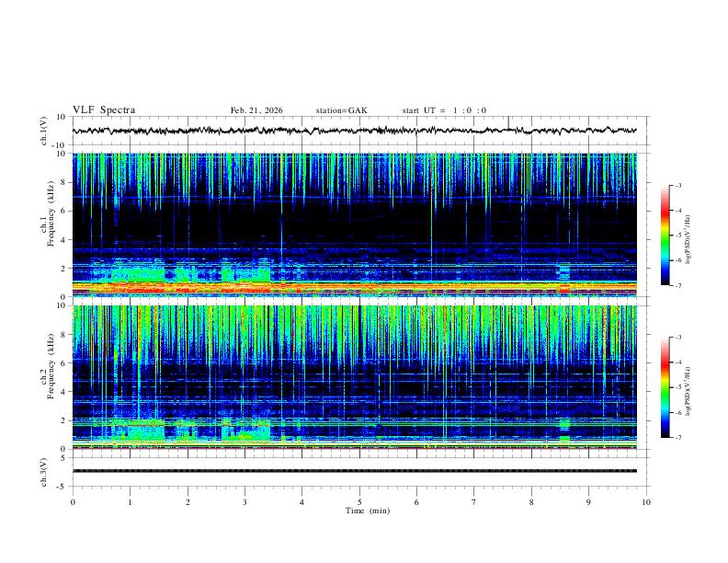Click time axis tick label "1"
This screenshot has width=728, height=563.
130,502
